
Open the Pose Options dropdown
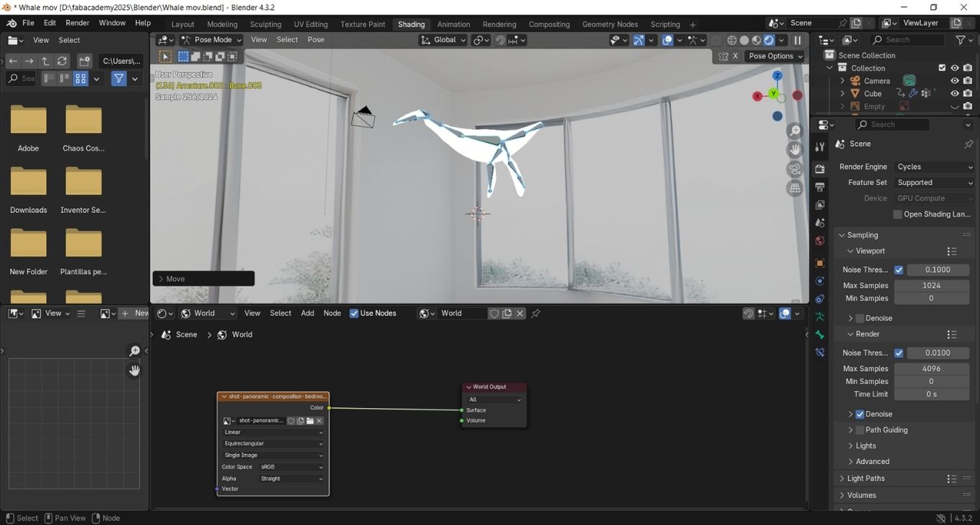click(776, 56)
